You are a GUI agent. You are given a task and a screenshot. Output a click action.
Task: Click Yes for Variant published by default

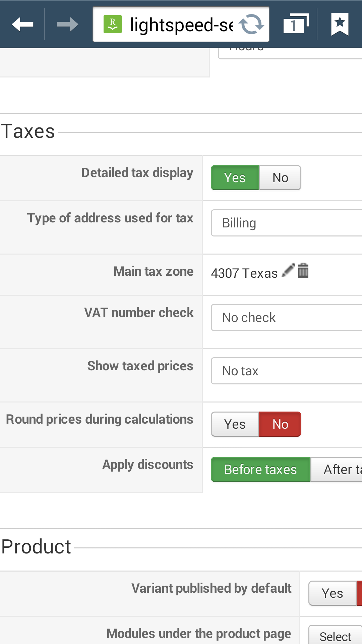point(332,593)
